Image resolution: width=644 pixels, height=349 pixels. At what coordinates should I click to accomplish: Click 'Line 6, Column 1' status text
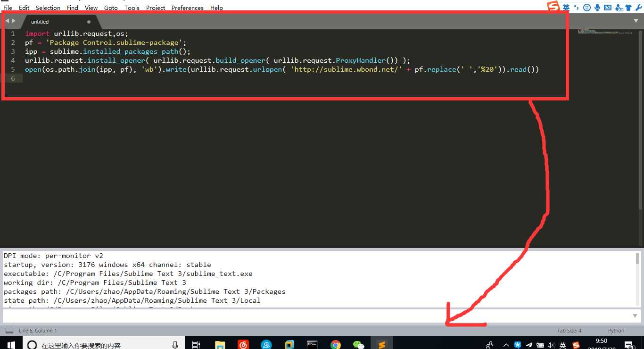tap(38, 331)
